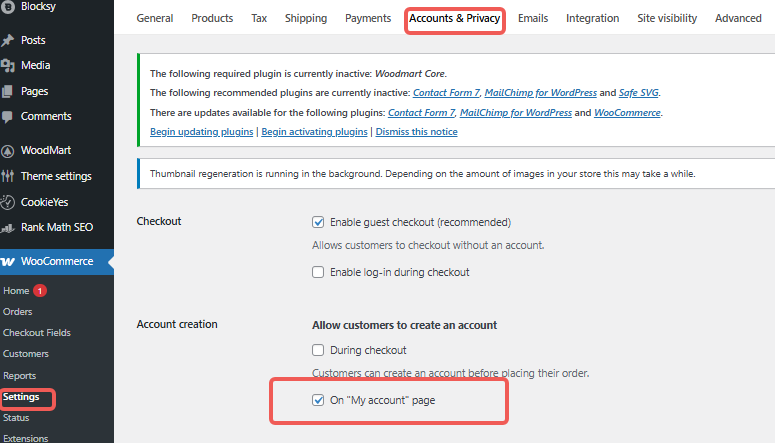The width and height of the screenshot is (775, 443).
Task: Click the Rank Math SEO icon
Action: [8, 228]
